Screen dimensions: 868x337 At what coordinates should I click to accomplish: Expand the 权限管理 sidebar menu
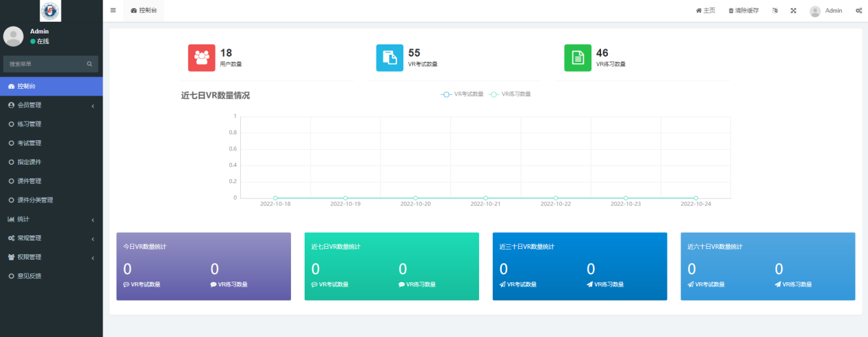click(51, 257)
